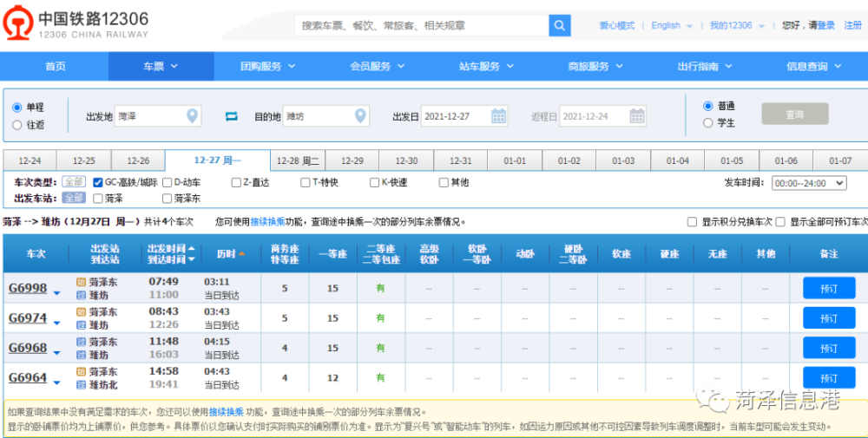Click the site search input field

click(x=421, y=25)
